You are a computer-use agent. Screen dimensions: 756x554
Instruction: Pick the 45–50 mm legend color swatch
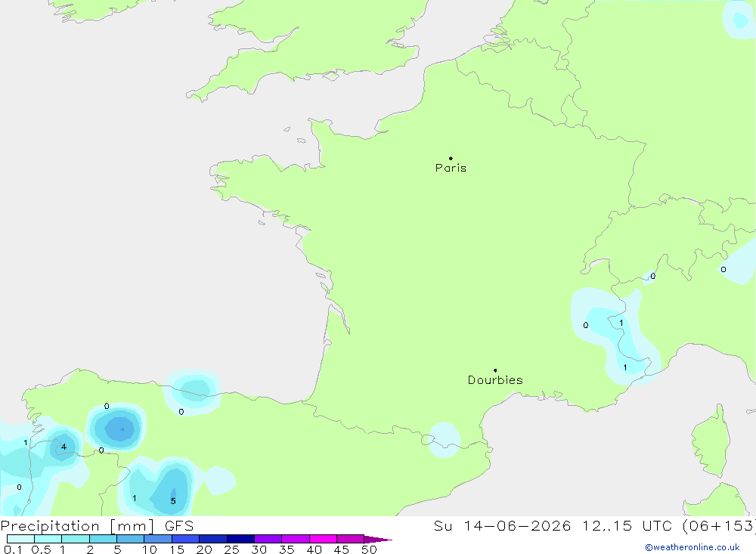click(x=350, y=539)
